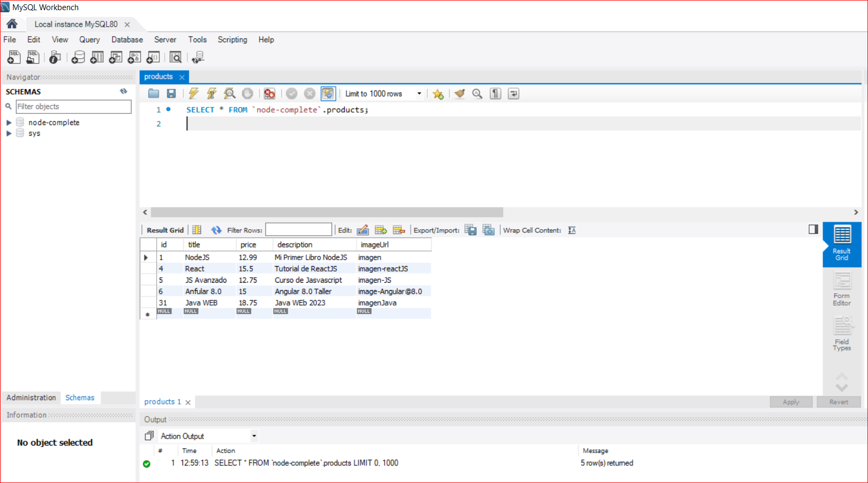Click the query editor horizontal scrollbar
Screen dimensions: 868x483
click(x=327, y=212)
